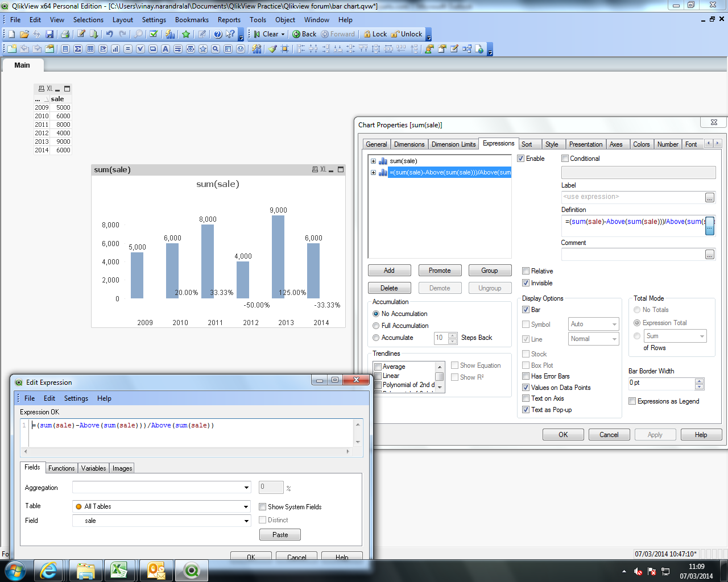Click the Back navigation icon
728x582 pixels.
click(296, 34)
